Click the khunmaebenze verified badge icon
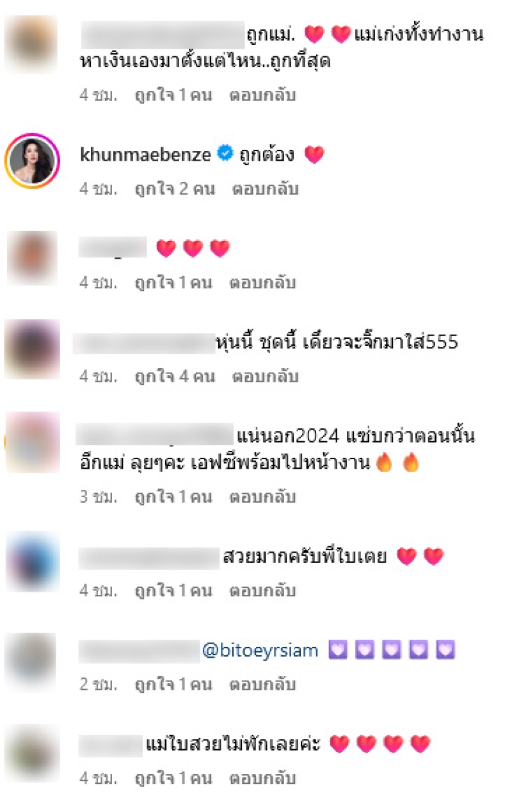The image size is (512, 812). point(225,154)
